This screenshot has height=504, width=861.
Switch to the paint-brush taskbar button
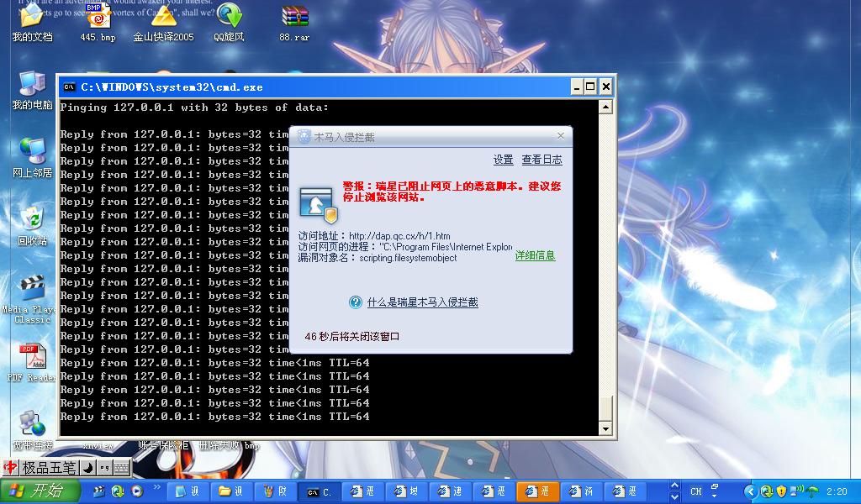coord(276,491)
